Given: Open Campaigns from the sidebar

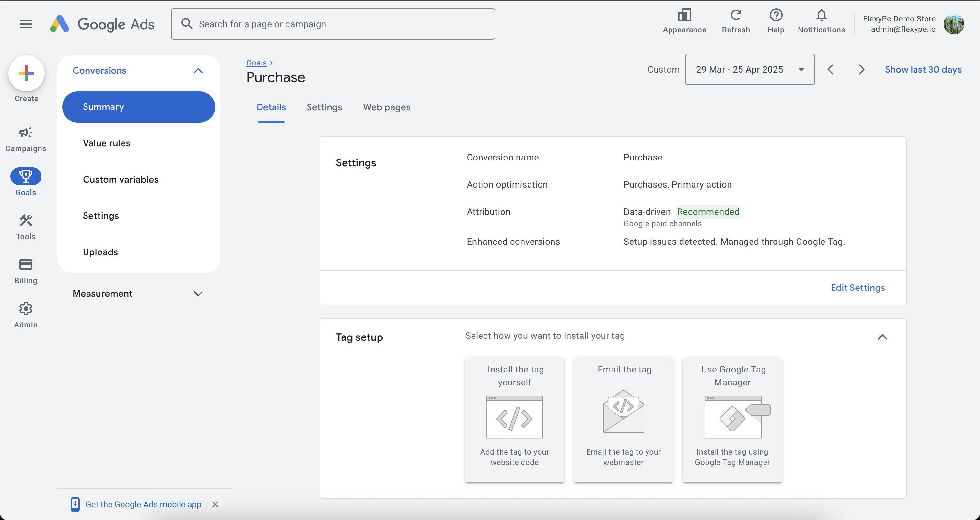Looking at the screenshot, I should click(x=26, y=139).
